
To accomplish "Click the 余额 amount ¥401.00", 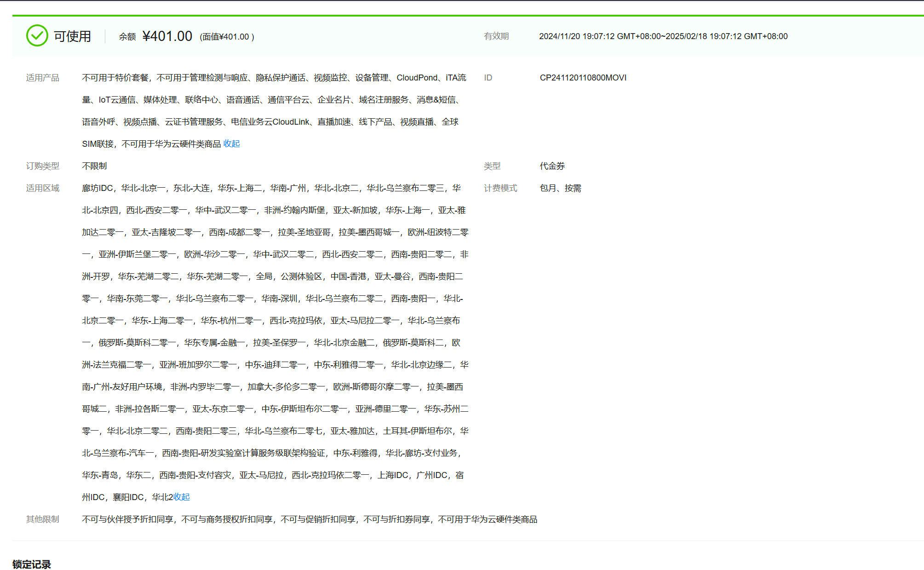I will 166,35.
